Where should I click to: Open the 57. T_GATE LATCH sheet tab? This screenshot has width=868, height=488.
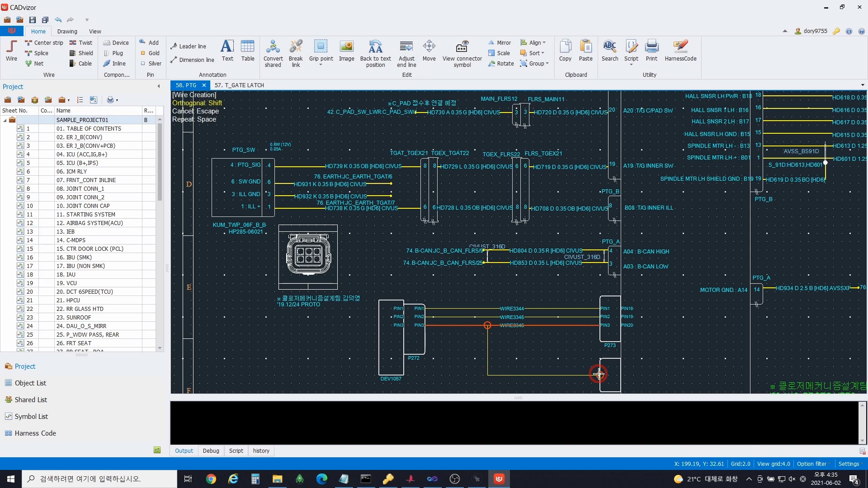point(239,85)
